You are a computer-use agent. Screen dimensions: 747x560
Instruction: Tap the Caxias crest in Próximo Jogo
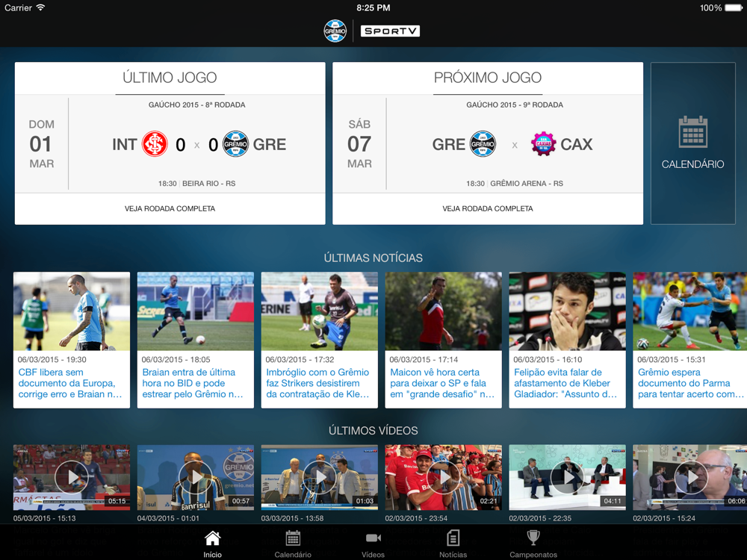click(544, 144)
